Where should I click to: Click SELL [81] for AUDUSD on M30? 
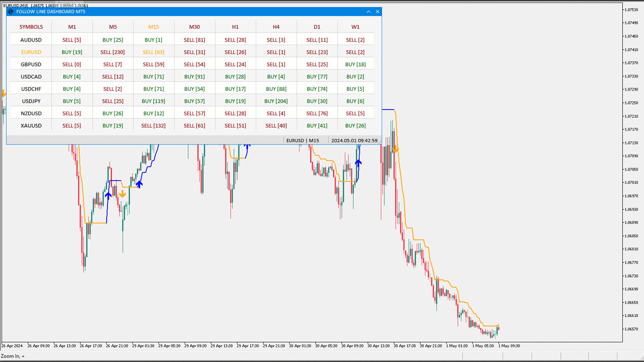pos(194,40)
